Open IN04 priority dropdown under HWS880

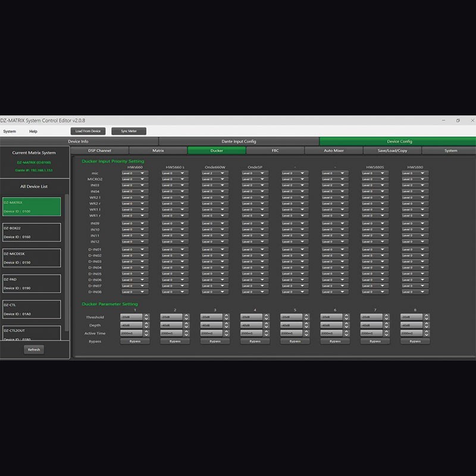[415, 192]
